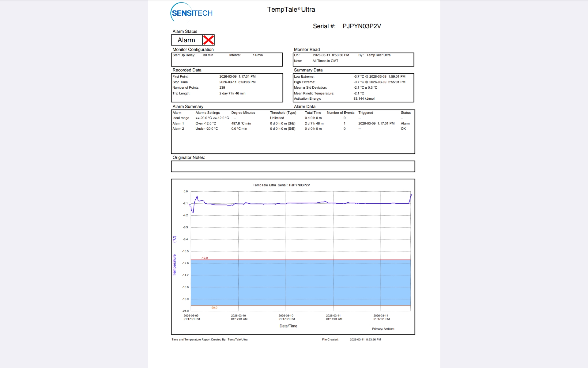588x368 pixels.
Task: Click the Low Extreme value in Summary Data
Action: pyautogui.click(x=379, y=77)
